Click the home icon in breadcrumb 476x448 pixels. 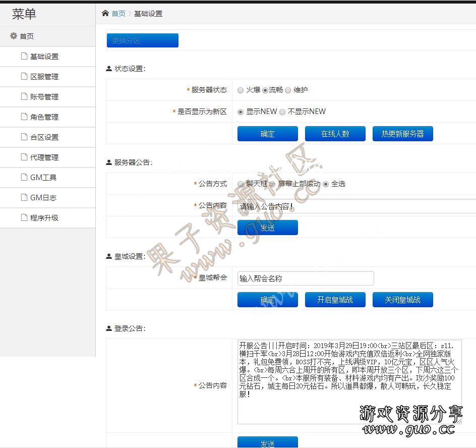click(x=105, y=13)
